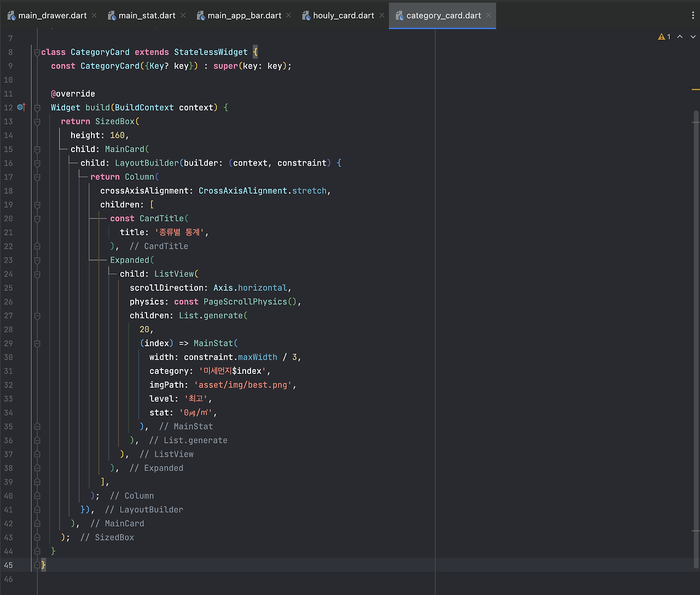Click the yellow warning triangle inspections widget
700x595 pixels.
point(662,36)
